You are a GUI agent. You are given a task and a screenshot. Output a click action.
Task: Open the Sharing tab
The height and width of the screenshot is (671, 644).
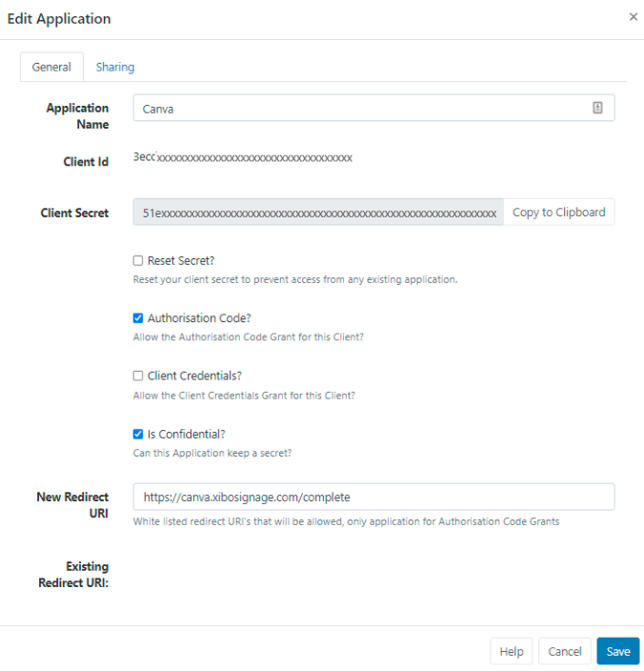(x=115, y=67)
